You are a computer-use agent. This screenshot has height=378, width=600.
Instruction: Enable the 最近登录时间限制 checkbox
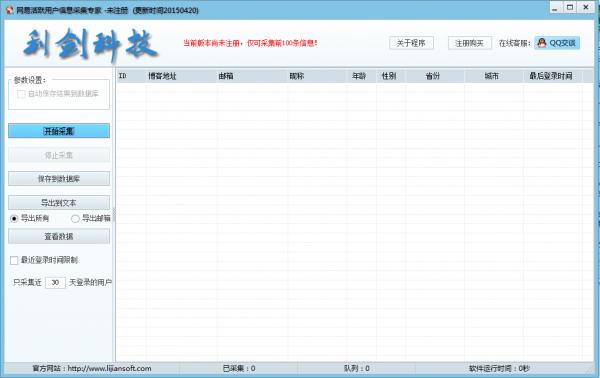click(x=14, y=260)
